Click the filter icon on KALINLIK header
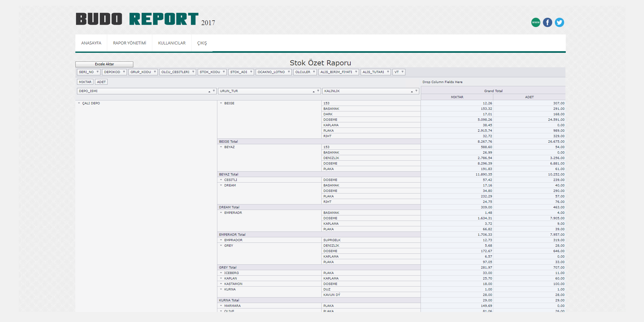 point(416,91)
